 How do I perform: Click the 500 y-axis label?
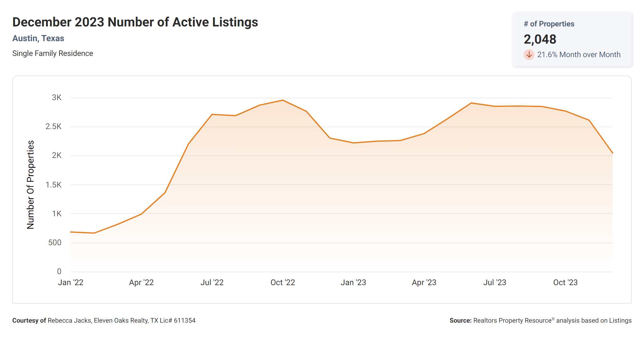(55, 243)
